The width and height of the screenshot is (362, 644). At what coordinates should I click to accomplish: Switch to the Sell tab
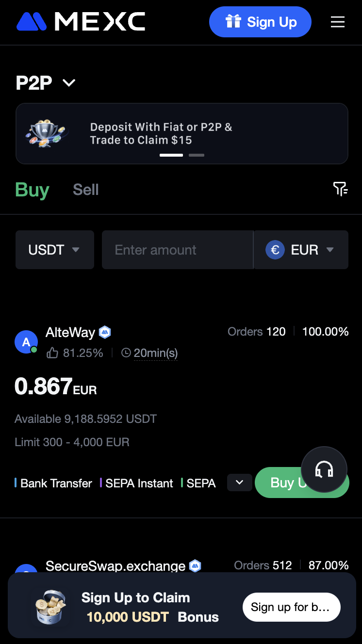click(86, 190)
